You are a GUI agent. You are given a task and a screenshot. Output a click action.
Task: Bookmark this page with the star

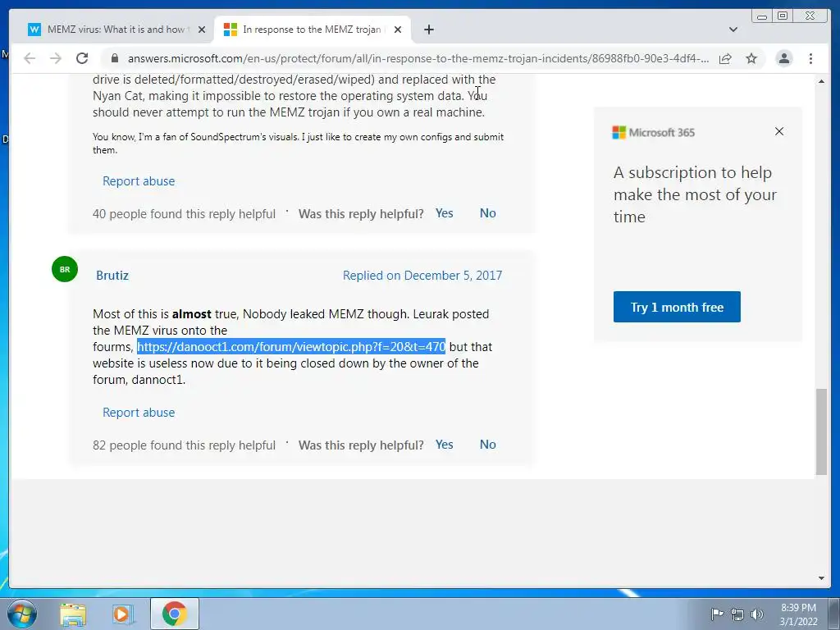point(751,58)
